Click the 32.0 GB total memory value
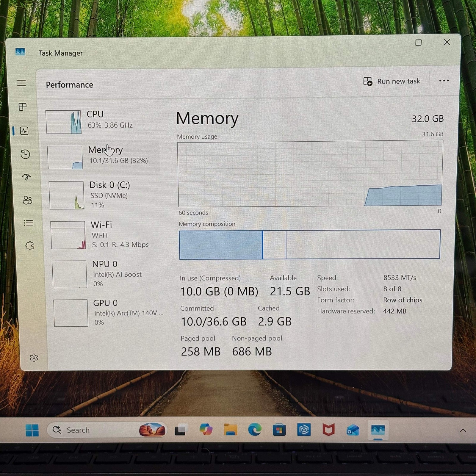 click(428, 119)
